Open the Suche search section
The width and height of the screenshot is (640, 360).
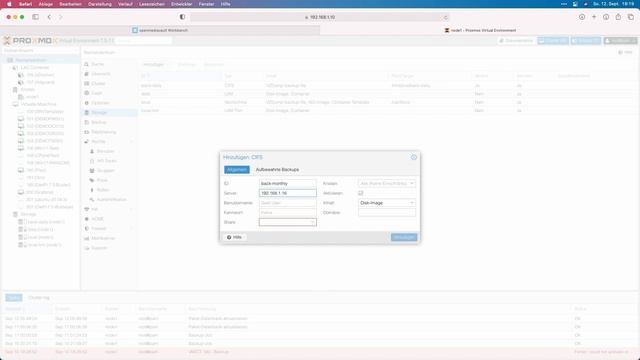tap(97, 64)
